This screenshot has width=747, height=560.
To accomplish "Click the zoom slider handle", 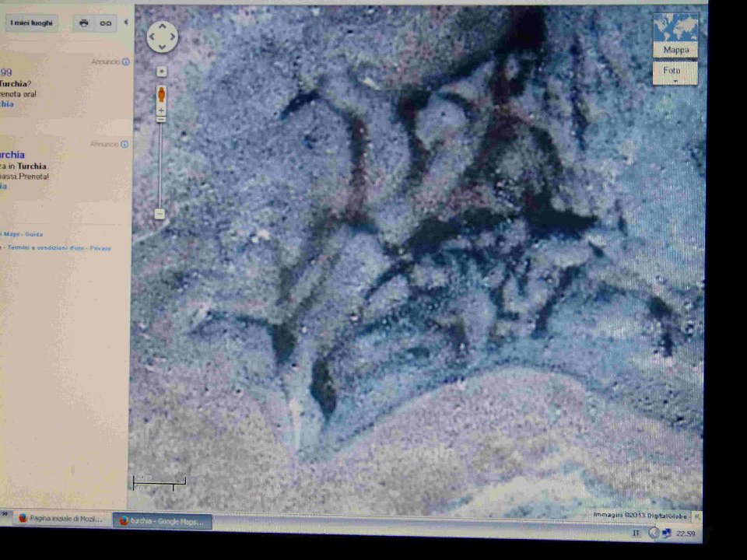I will coord(161,119).
